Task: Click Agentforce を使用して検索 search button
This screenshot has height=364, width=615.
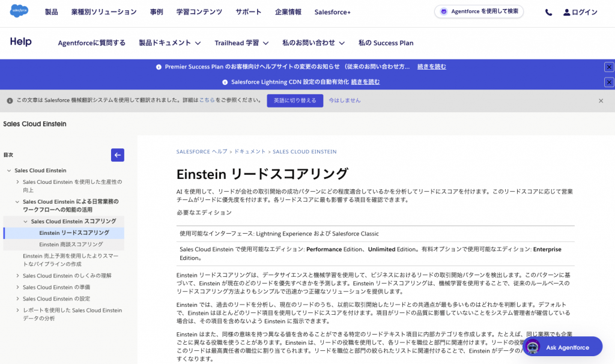Action: coord(479,11)
